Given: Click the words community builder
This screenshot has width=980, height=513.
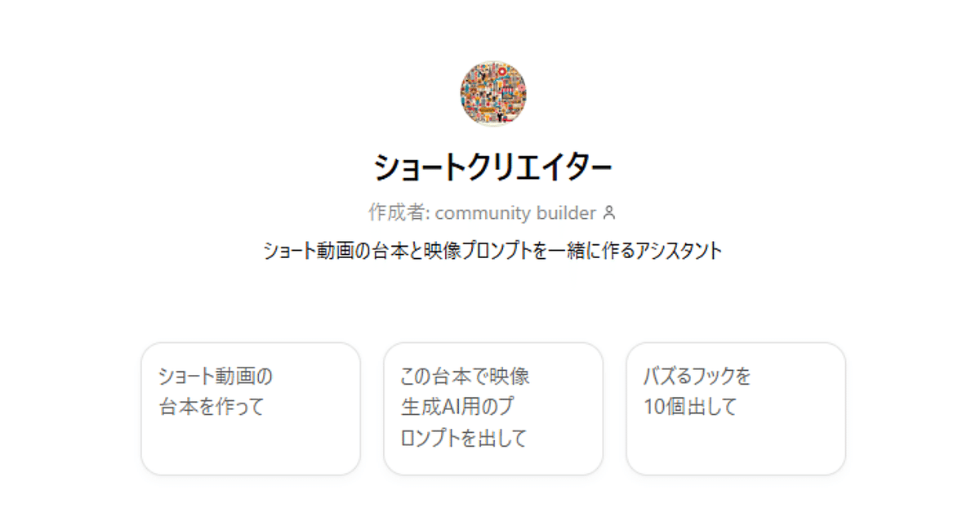Looking at the screenshot, I should click(x=515, y=213).
